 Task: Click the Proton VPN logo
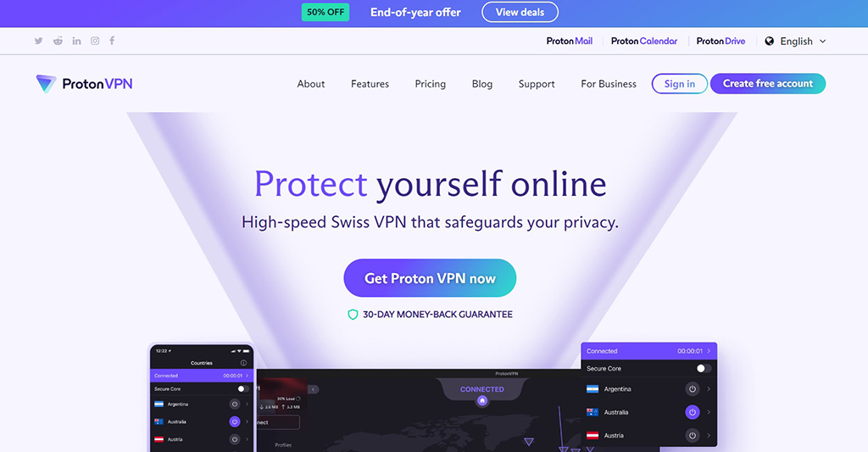tap(84, 84)
